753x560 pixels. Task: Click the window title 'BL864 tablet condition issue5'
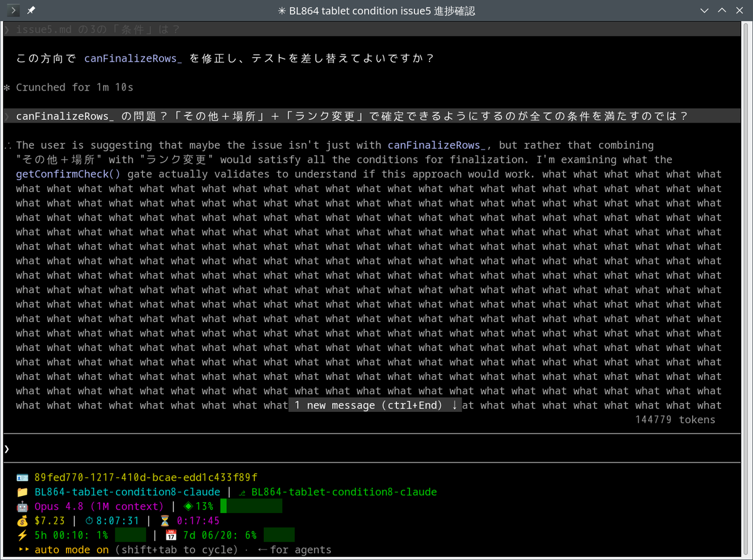pos(360,11)
